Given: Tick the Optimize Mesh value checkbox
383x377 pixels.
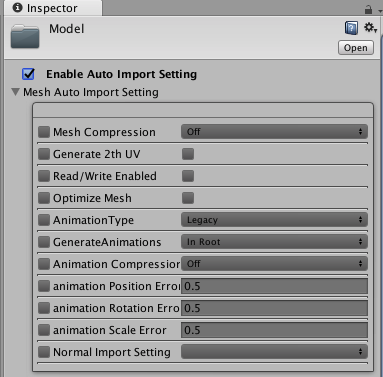Looking at the screenshot, I should pyautogui.click(x=188, y=198).
